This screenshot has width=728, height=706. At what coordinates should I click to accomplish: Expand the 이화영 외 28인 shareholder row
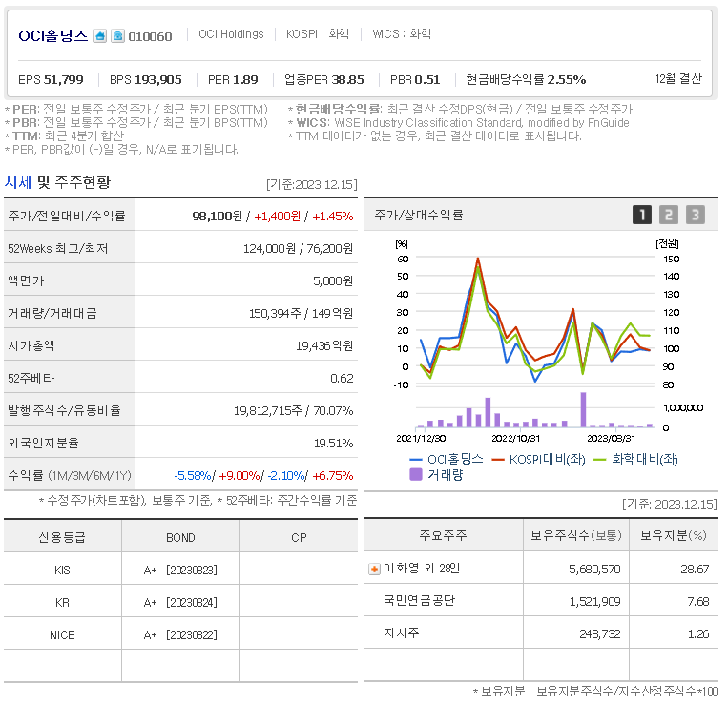(x=374, y=569)
